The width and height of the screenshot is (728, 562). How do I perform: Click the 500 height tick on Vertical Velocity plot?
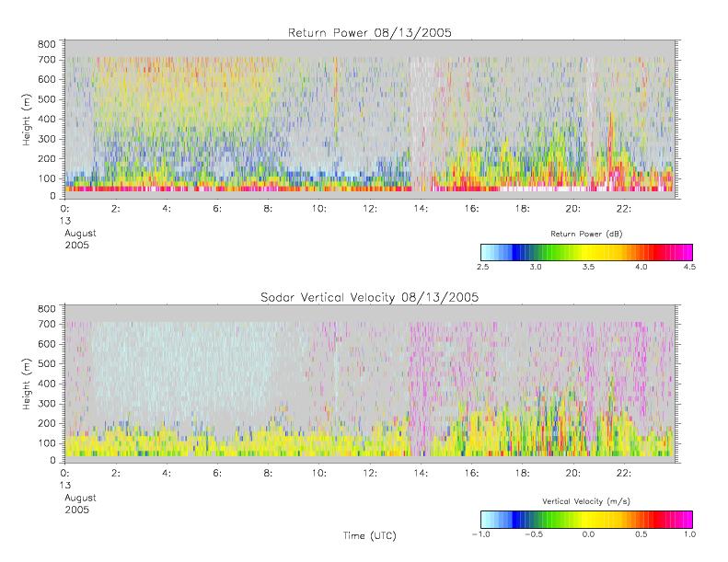click(x=46, y=364)
